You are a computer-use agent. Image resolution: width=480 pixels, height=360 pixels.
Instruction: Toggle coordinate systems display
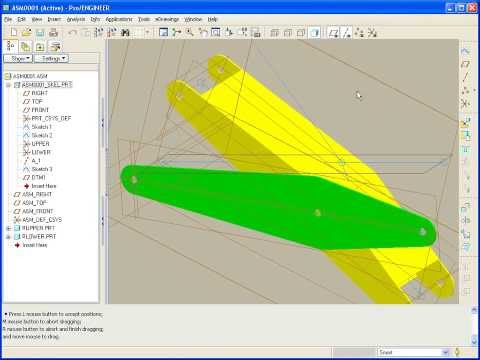372,32
